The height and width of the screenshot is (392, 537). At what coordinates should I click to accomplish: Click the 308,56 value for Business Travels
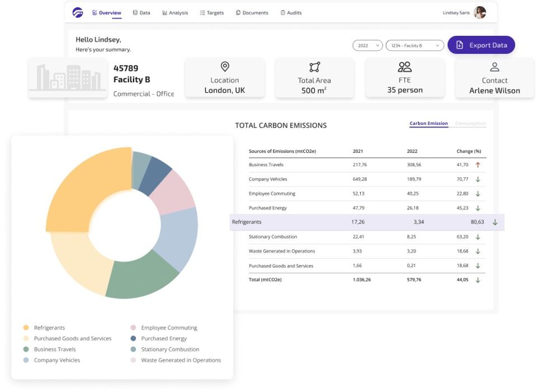pos(414,164)
